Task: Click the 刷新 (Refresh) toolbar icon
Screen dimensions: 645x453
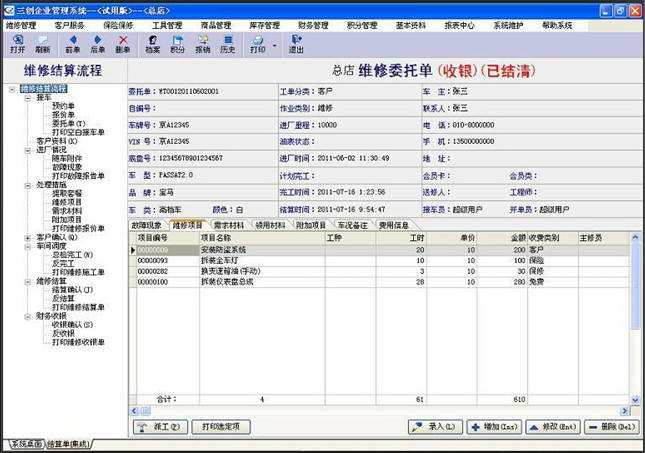Action: point(42,44)
